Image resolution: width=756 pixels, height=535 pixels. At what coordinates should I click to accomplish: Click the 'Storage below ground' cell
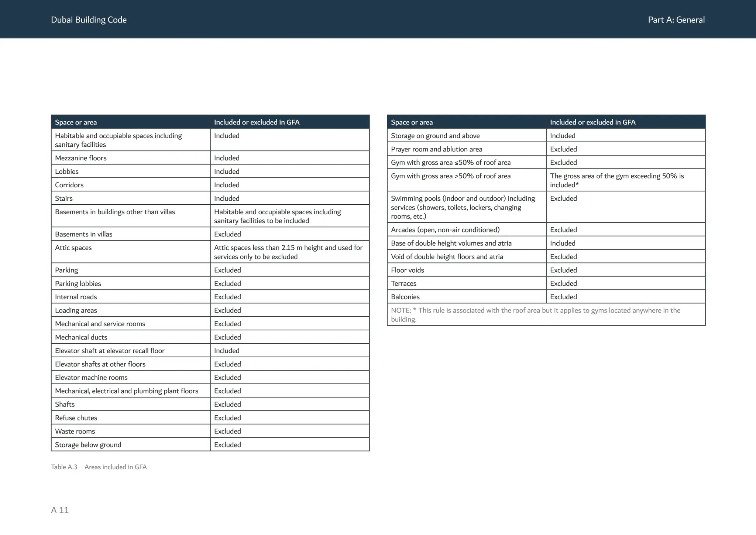pyautogui.click(x=88, y=445)
